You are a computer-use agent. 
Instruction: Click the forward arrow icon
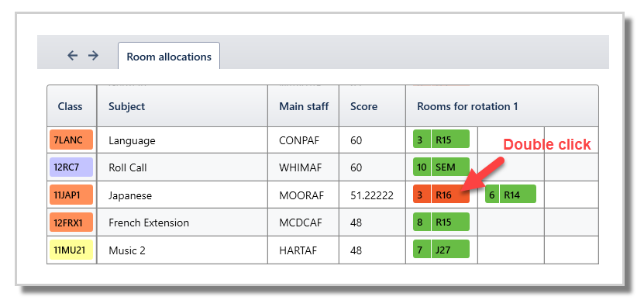[93, 56]
